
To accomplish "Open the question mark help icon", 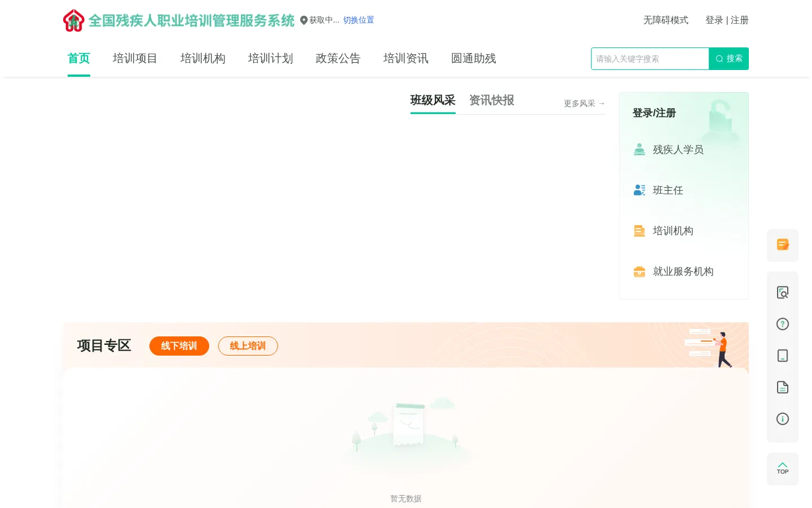I will tap(783, 324).
